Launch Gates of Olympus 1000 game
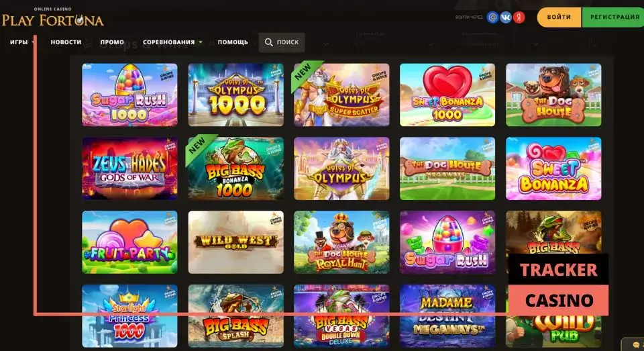 coord(235,95)
